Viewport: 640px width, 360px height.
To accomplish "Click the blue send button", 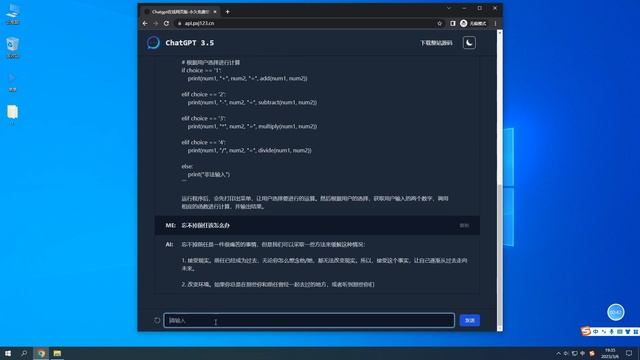I will click(469, 320).
